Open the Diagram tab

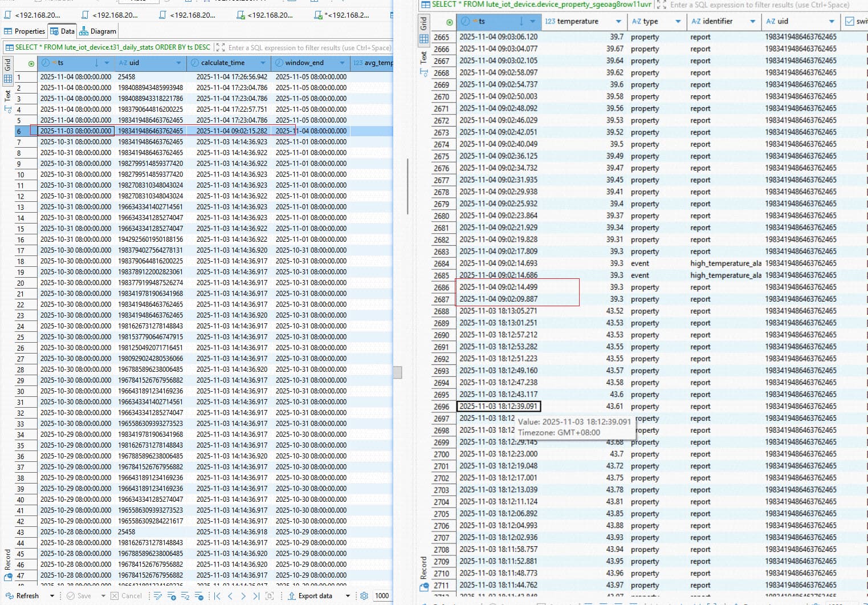(x=98, y=31)
